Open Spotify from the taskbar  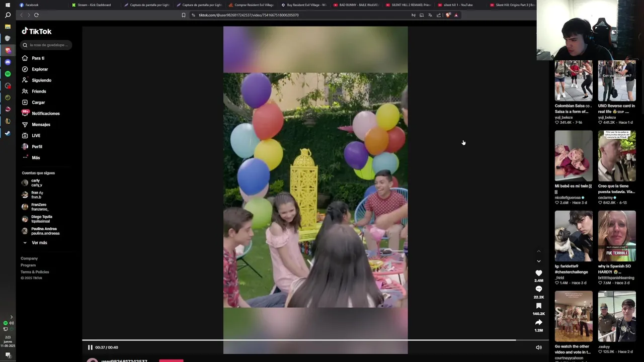tap(8, 74)
